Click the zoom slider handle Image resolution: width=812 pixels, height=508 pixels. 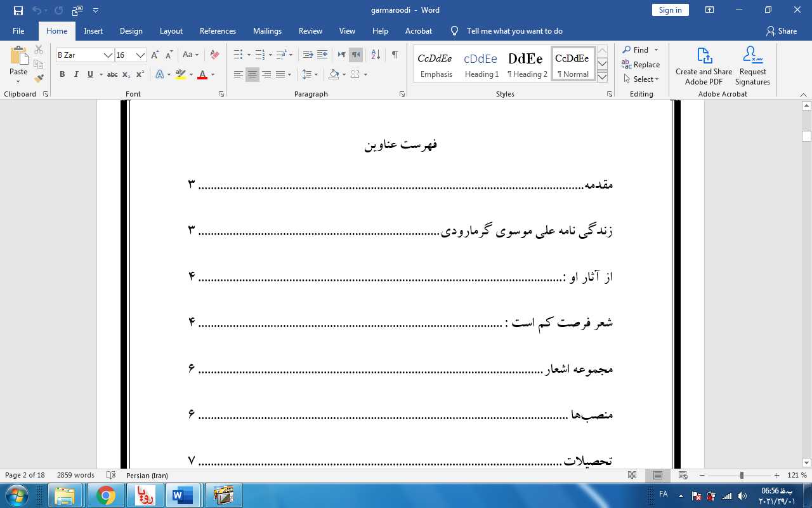coord(742,476)
